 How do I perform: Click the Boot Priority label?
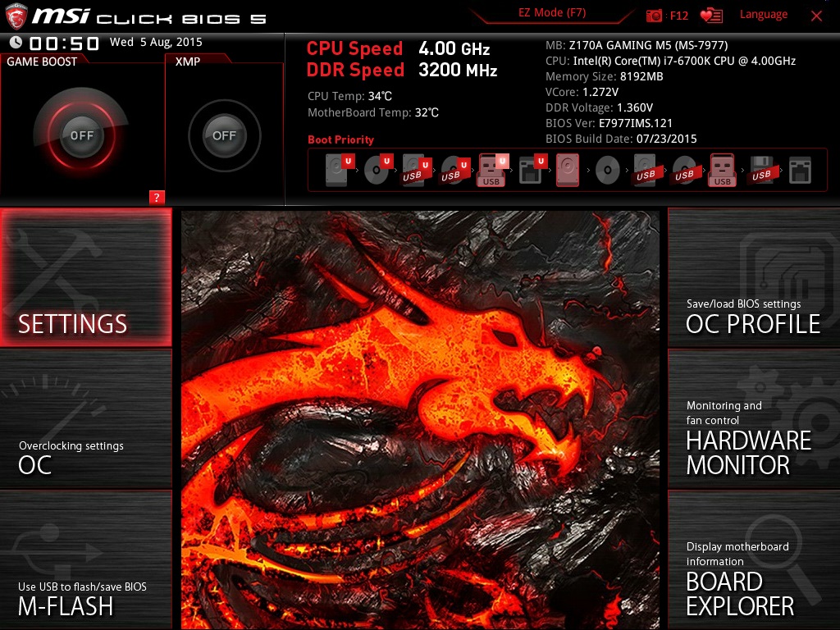[x=340, y=139]
